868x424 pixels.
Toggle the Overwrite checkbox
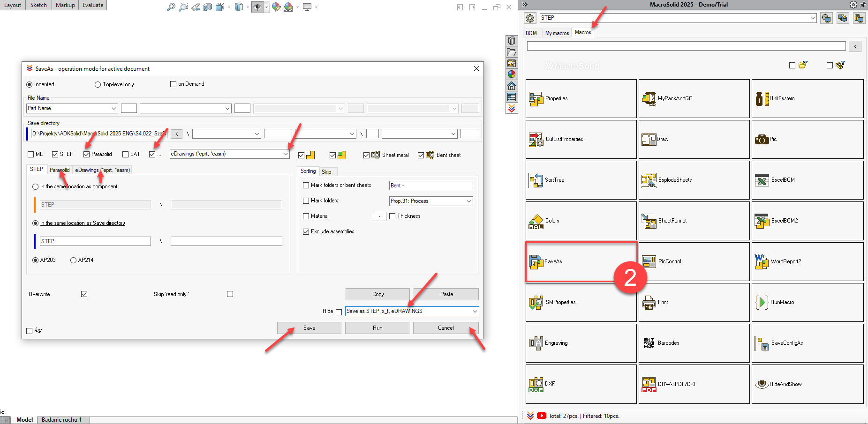pos(84,294)
